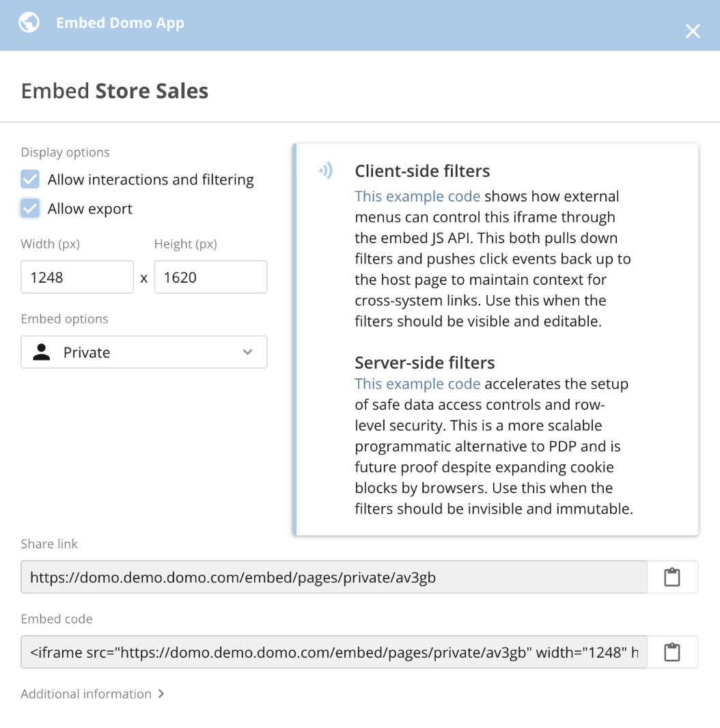Screen dimensions: 720x728
Task: Open example code link under Client-side filters
Action: pyautogui.click(x=417, y=196)
